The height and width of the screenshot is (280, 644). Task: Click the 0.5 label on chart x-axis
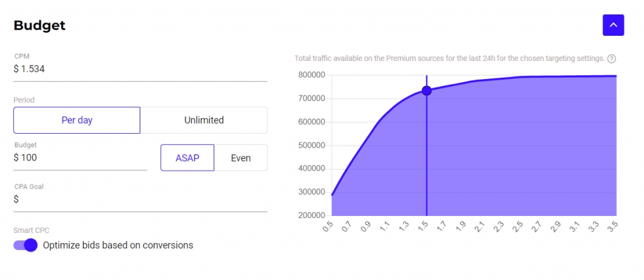[328, 227]
